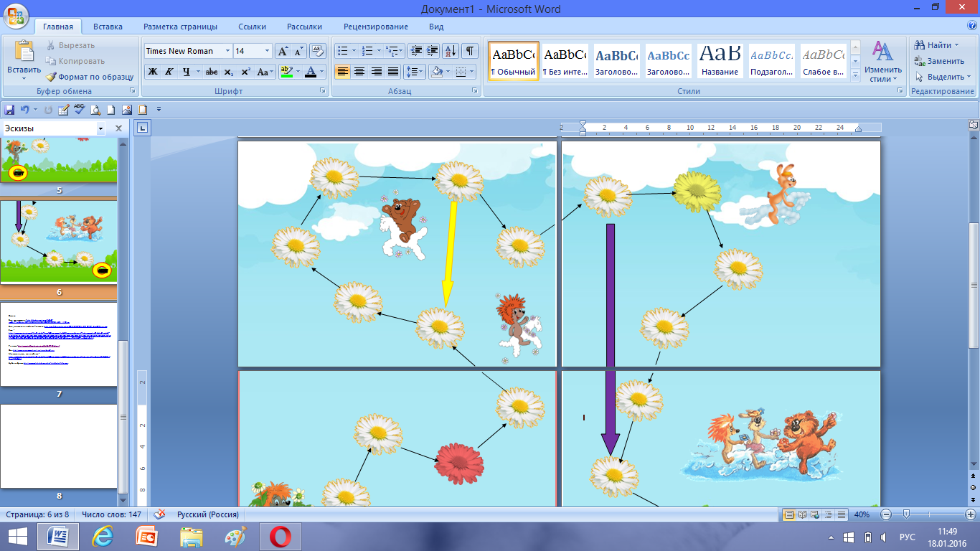Screen dimensions: 980x551
Task: Click the Clear Formatting eraser icon
Action: click(x=318, y=51)
